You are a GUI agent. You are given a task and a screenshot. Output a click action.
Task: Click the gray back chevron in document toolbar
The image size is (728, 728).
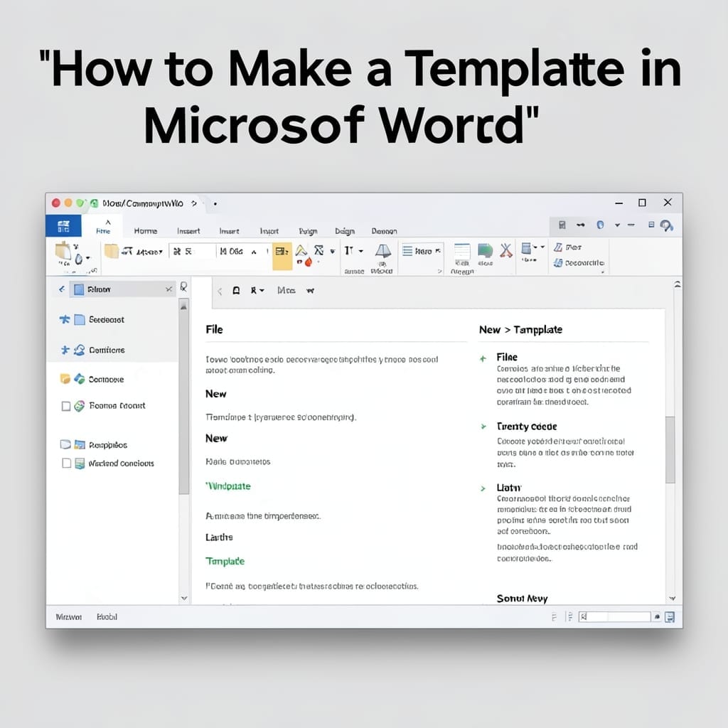[x=220, y=291]
